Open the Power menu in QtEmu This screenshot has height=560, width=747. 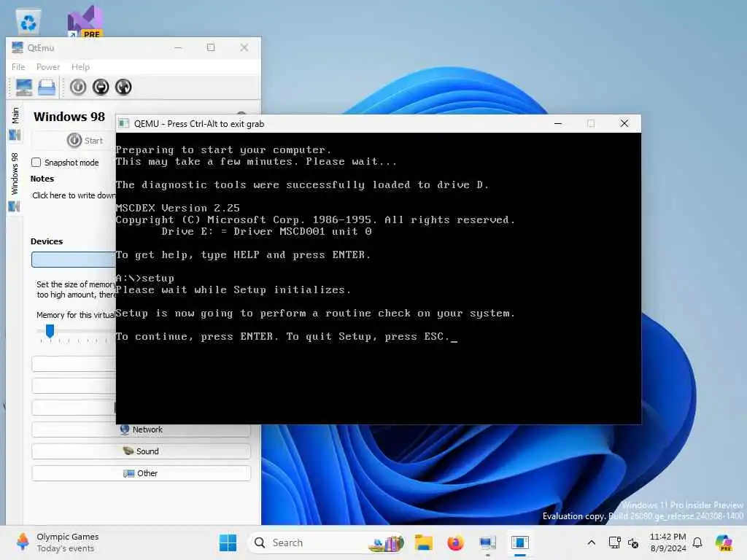48,67
